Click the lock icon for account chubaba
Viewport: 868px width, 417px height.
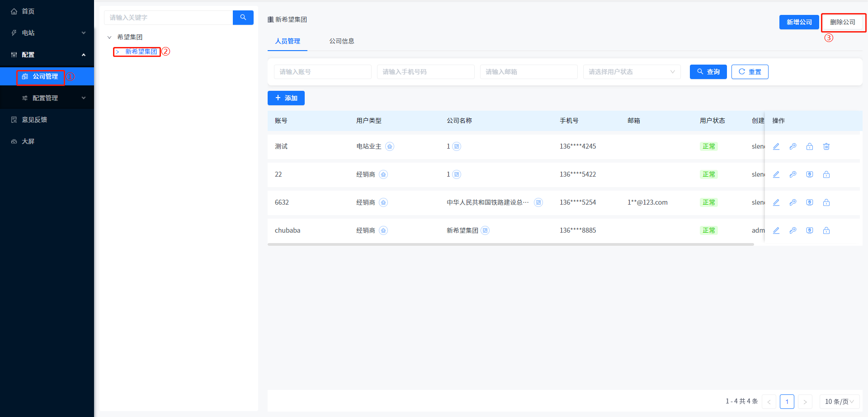[x=826, y=230]
